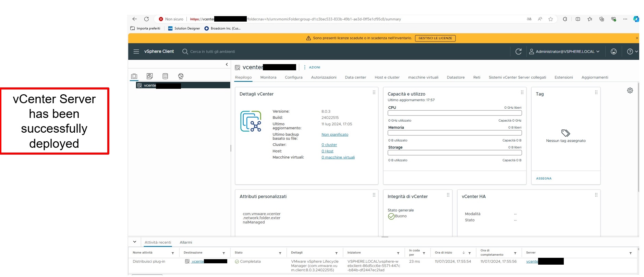The width and height of the screenshot is (644, 277).
Task: Open the macchine virtuali tab
Action: pos(423,77)
